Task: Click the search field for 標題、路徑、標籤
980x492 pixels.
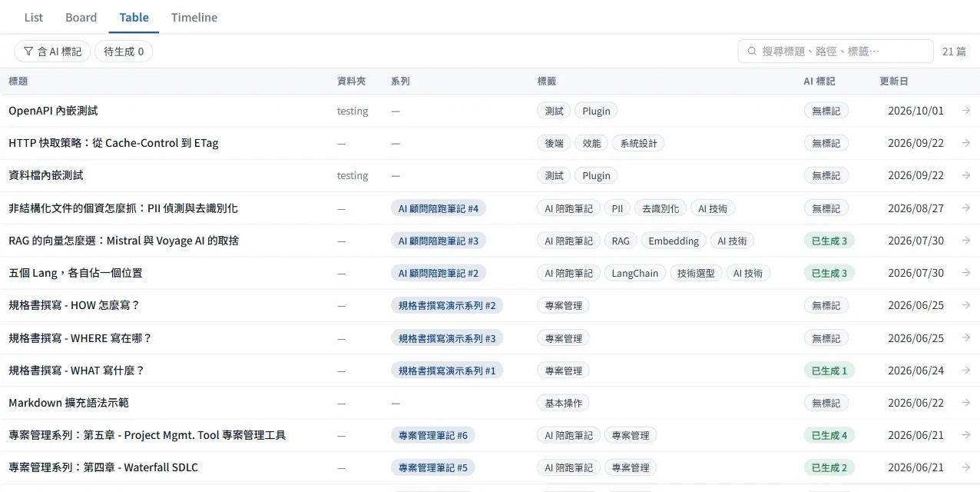Action: (x=836, y=52)
